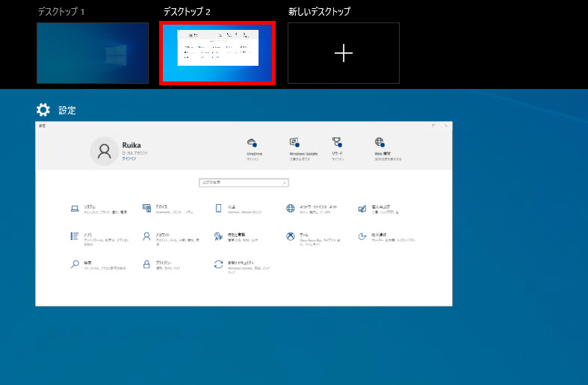Switch to the デスクトップ 1 thumbnail

93,53
